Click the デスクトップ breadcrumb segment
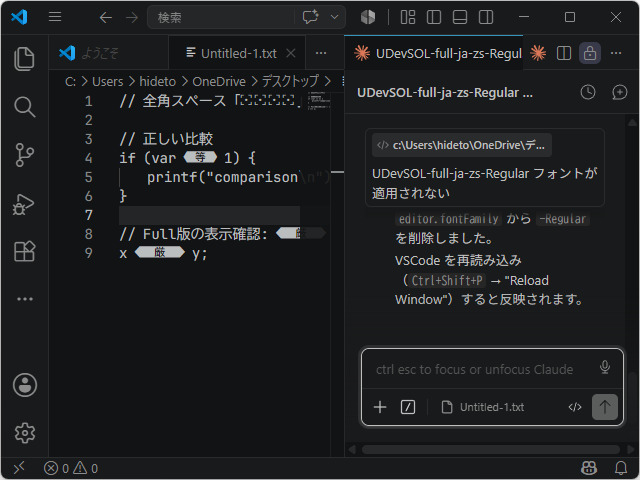 point(289,81)
